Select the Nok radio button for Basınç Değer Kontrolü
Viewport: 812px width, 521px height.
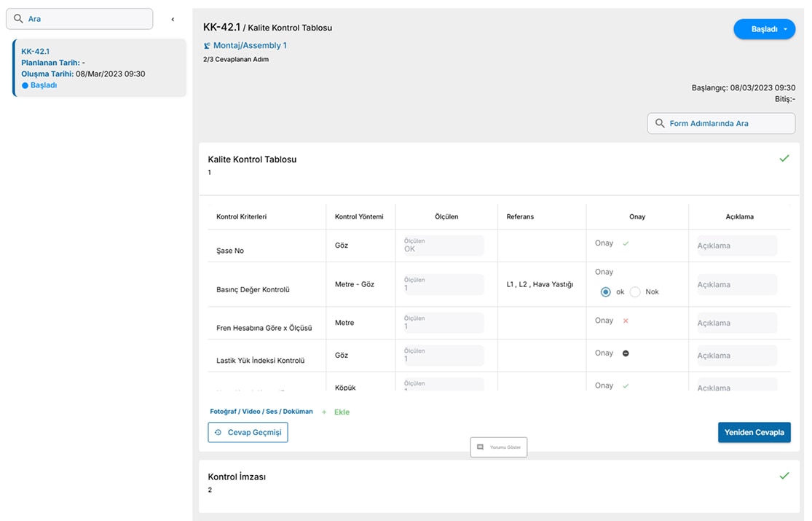pyautogui.click(x=635, y=292)
